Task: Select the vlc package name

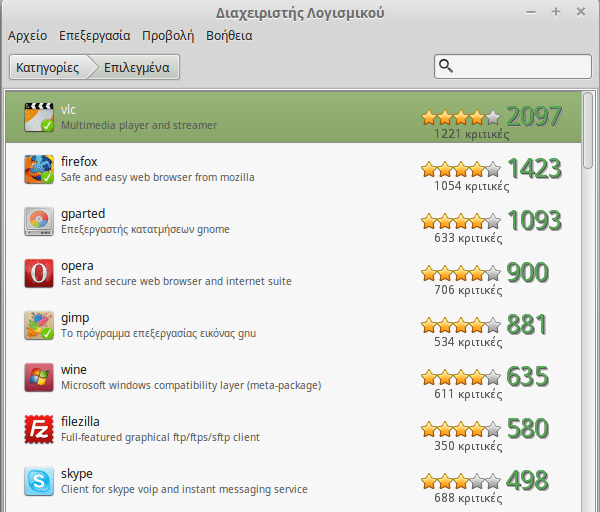Action: click(68, 109)
